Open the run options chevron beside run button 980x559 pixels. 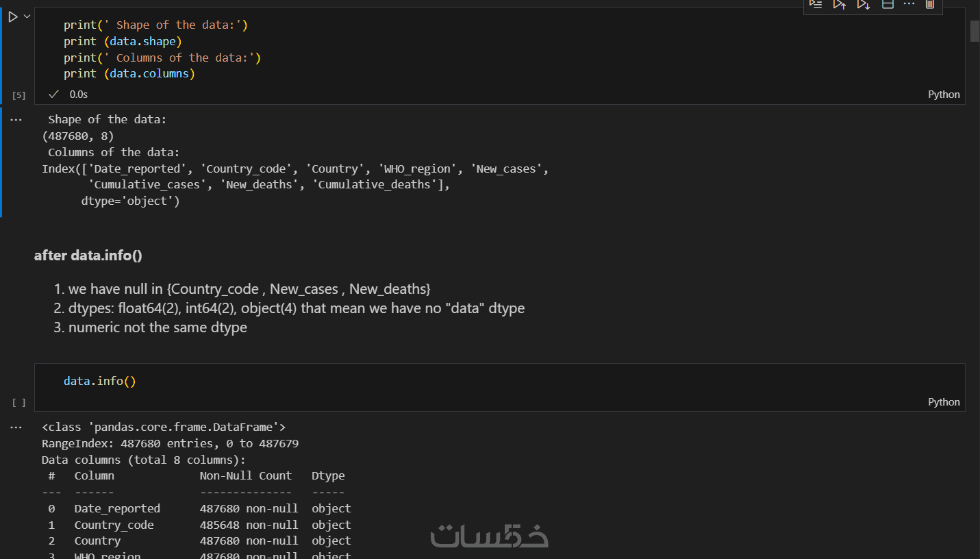click(27, 16)
